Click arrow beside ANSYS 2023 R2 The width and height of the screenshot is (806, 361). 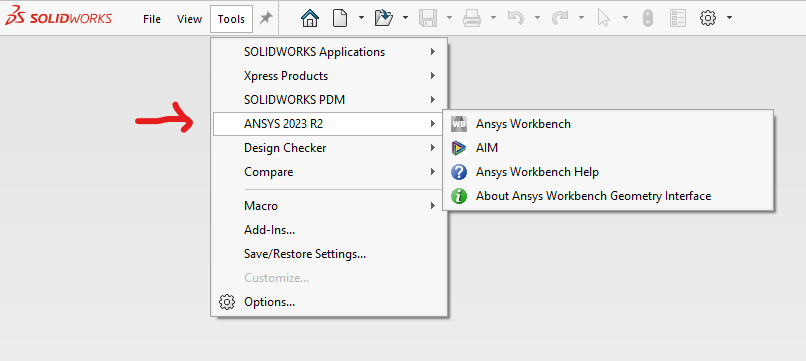tap(433, 124)
